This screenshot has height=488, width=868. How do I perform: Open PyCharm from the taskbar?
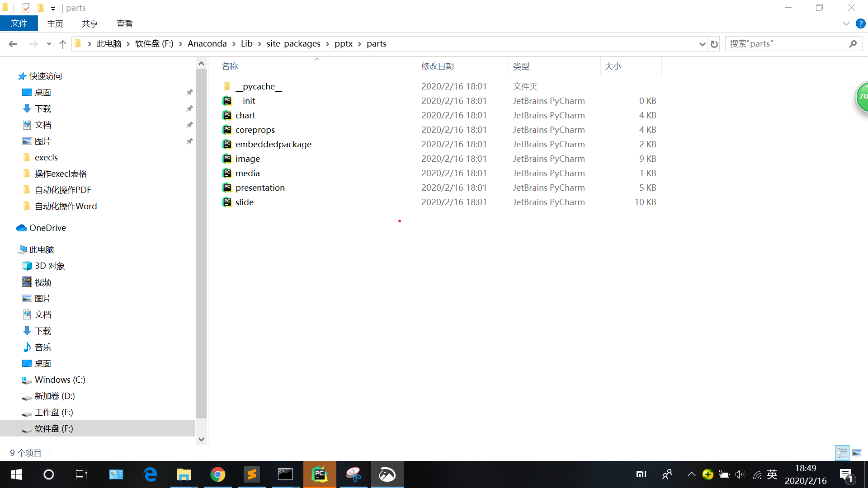(x=320, y=474)
